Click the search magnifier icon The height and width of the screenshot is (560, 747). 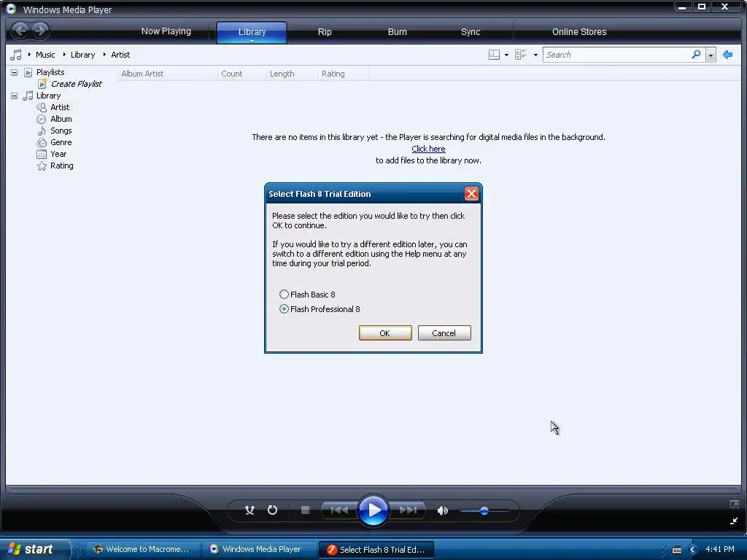696,54
